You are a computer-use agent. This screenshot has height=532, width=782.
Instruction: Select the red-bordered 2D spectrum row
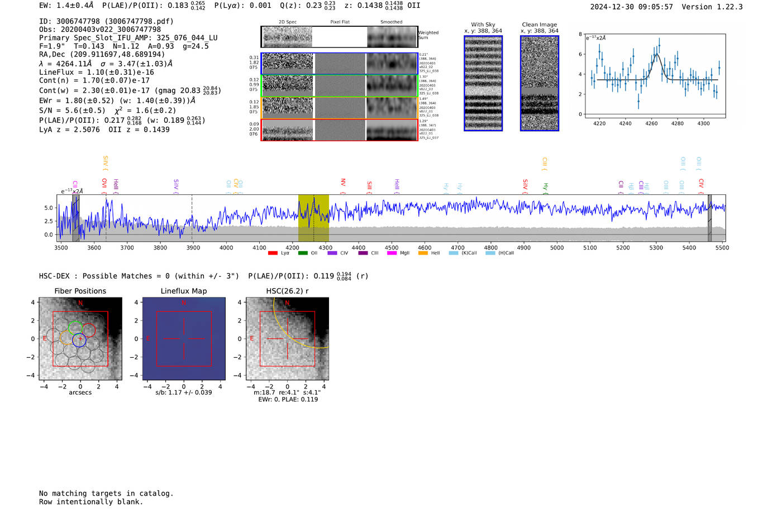(x=340, y=130)
